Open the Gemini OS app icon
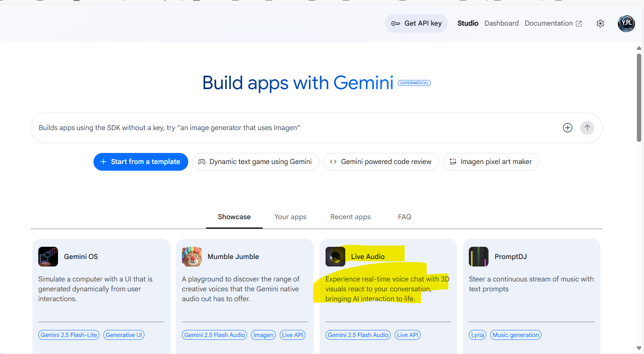Screen dimensions: 644x354 48,257
